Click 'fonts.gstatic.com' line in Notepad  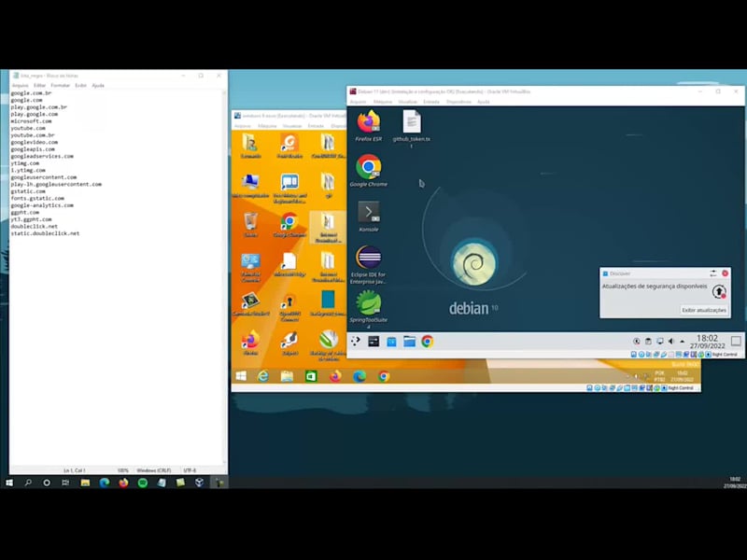click(x=37, y=198)
